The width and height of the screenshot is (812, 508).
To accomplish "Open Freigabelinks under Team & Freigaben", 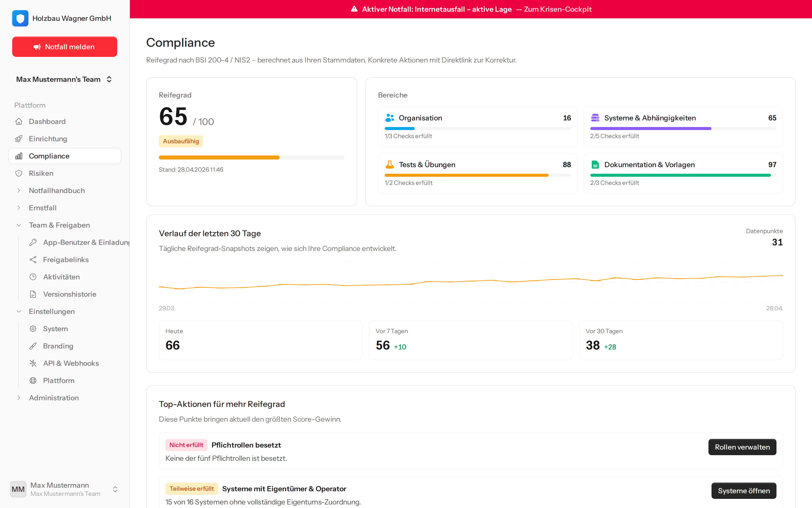I will [x=72, y=260].
